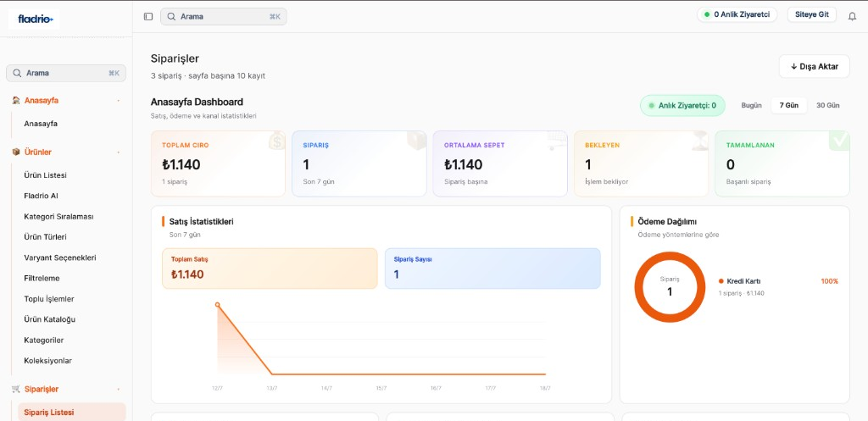This screenshot has height=421, width=868.
Task: Toggle the sidebar panel icon
Action: click(x=147, y=17)
